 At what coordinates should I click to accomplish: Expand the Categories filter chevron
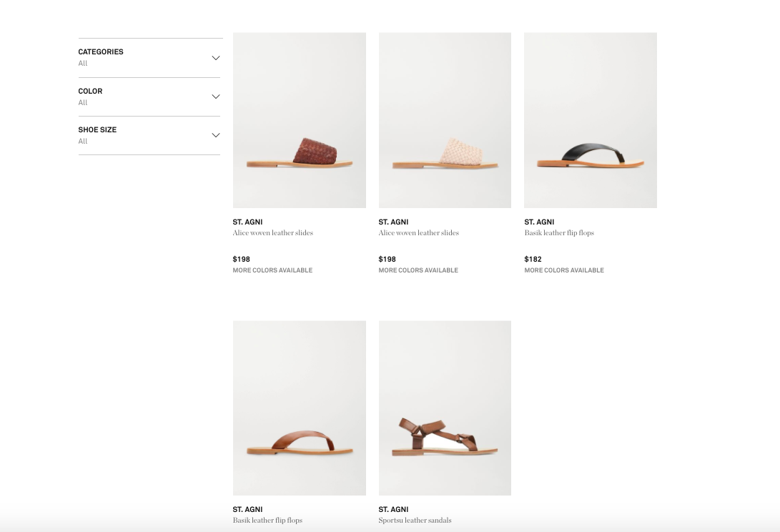pos(215,58)
